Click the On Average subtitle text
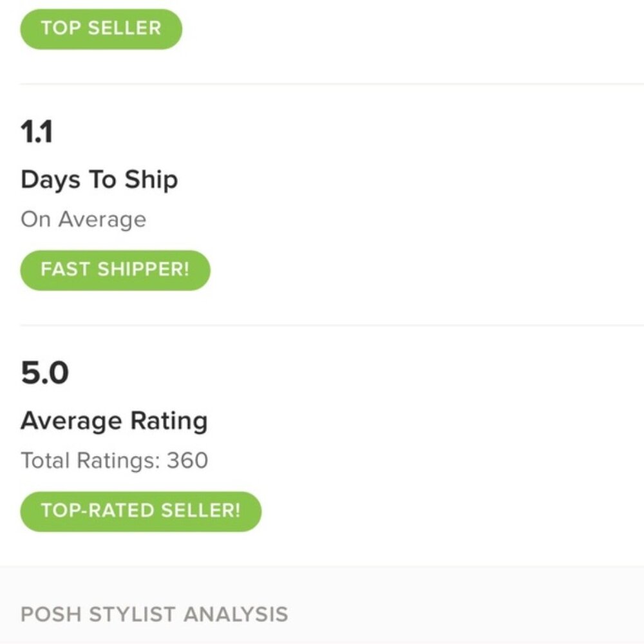The height and width of the screenshot is (644, 644). pyautogui.click(x=83, y=220)
